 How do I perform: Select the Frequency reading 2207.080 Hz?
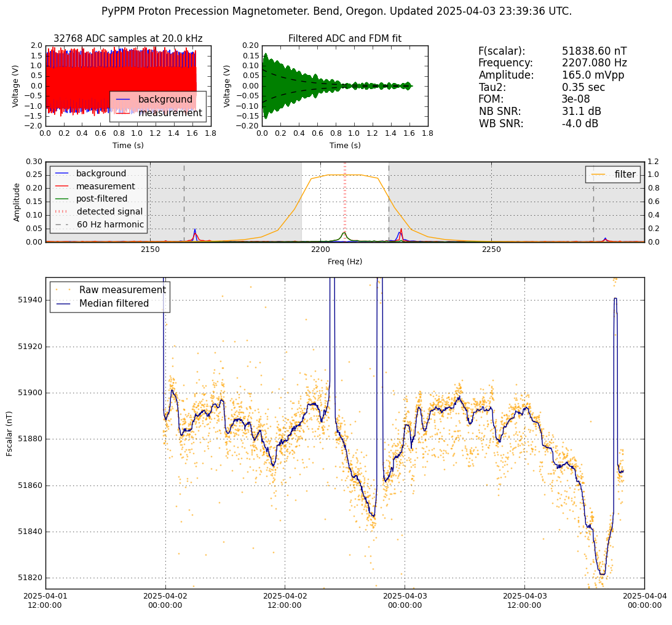594,63
